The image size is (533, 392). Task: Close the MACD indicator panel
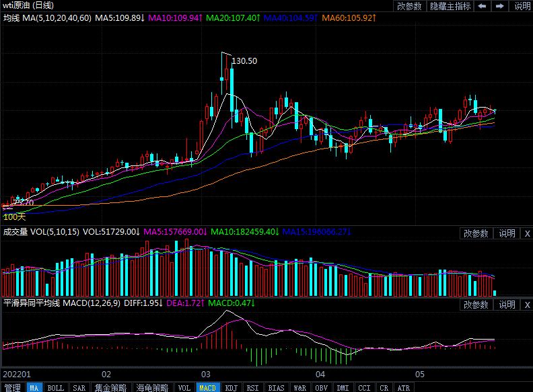tap(527, 305)
